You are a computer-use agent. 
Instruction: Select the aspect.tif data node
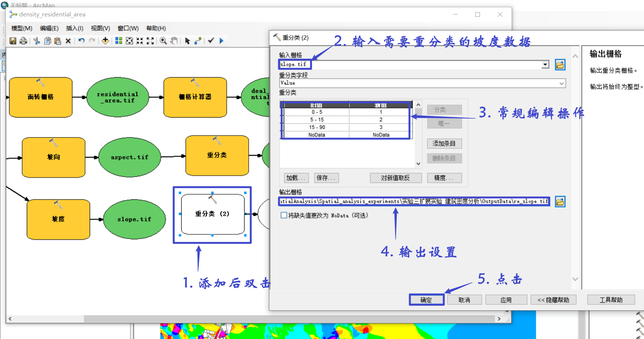click(x=130, y=157)
